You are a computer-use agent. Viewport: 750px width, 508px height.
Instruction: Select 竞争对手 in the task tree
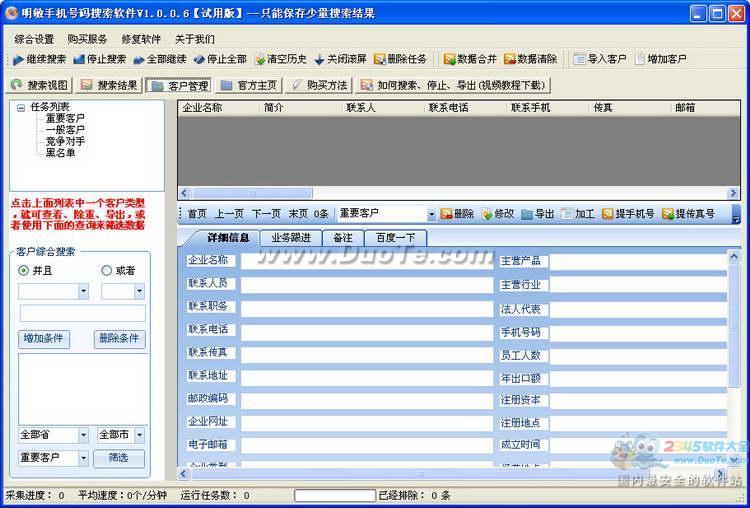click(65, 141)
